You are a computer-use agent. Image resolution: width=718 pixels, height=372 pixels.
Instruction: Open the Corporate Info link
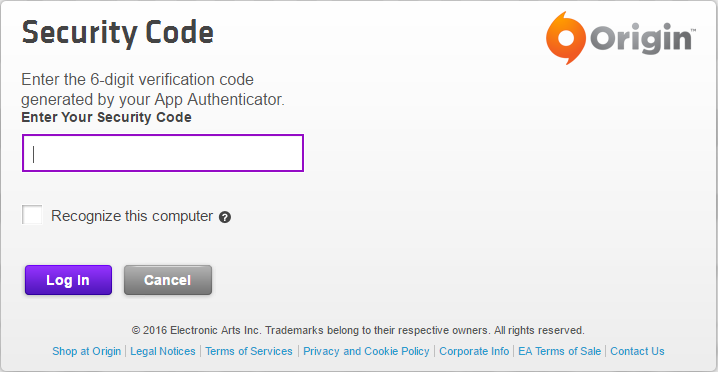474,351
